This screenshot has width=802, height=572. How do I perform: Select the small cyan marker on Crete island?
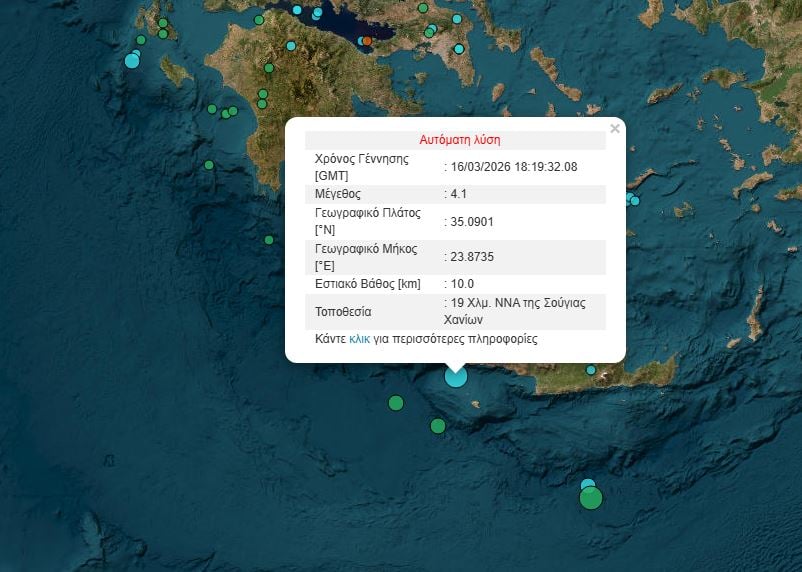click(591, 370)
